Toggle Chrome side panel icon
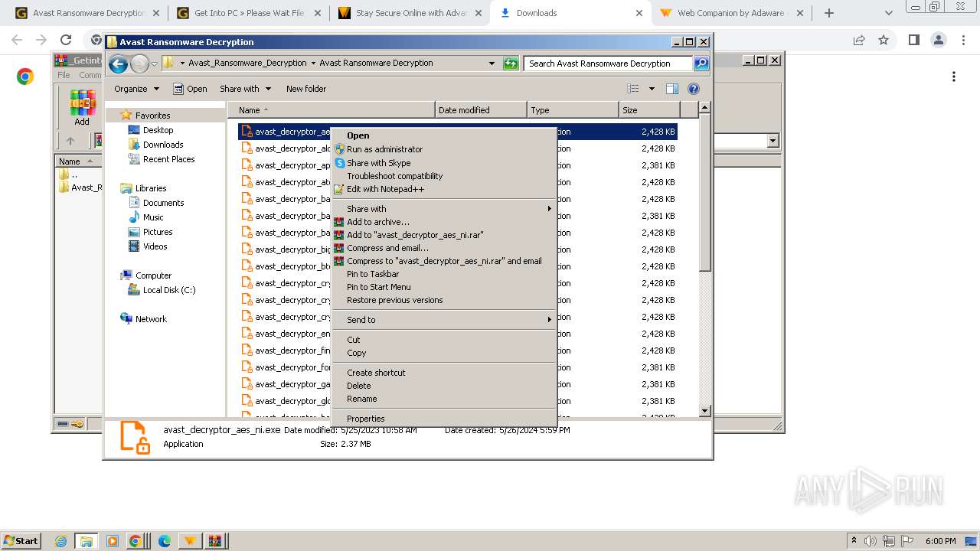 pyautogui.click(x=913, y=40)
